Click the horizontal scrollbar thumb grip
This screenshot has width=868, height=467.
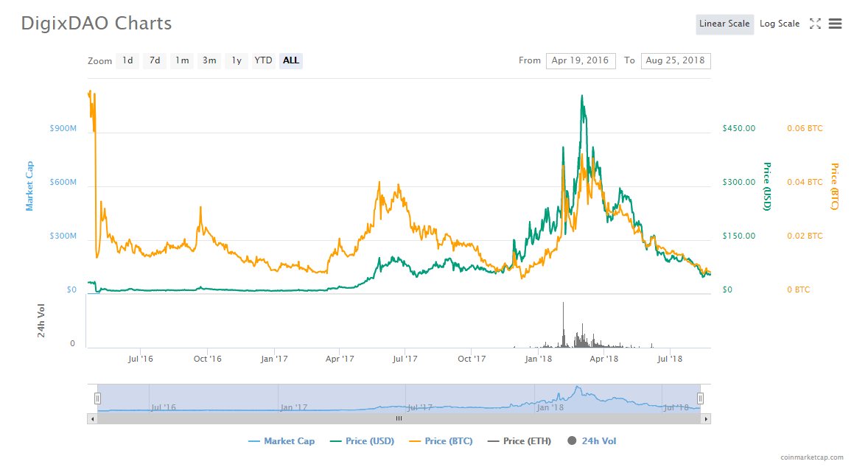coord(399,419)
